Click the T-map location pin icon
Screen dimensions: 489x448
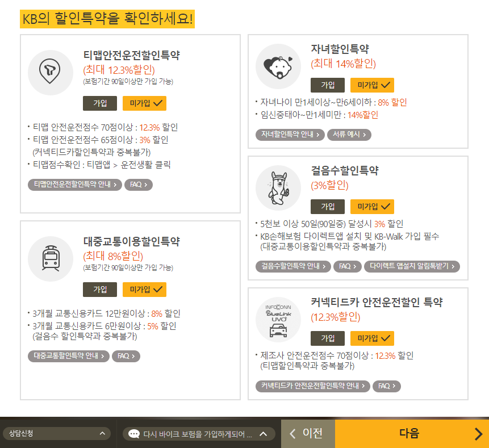click(x=50, y=72)
